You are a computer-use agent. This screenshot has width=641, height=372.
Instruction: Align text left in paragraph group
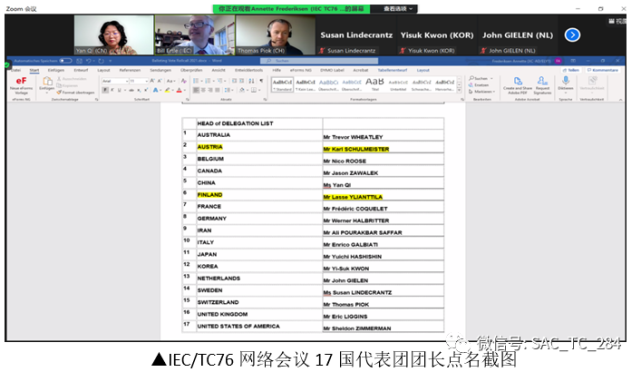196,90
